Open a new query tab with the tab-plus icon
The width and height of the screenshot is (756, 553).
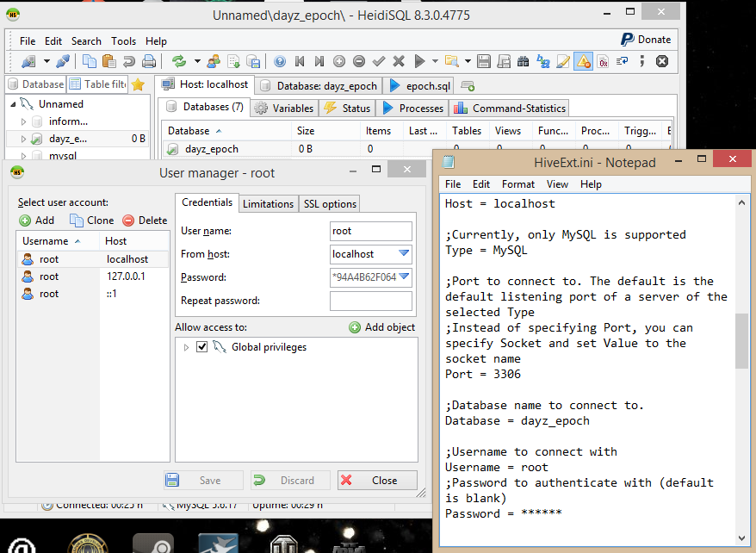point(468,86)
